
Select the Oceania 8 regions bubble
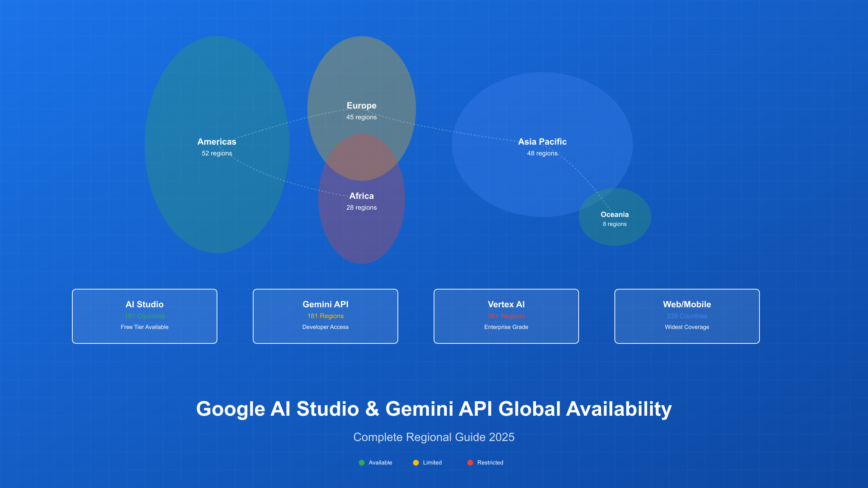coord(615,217)
